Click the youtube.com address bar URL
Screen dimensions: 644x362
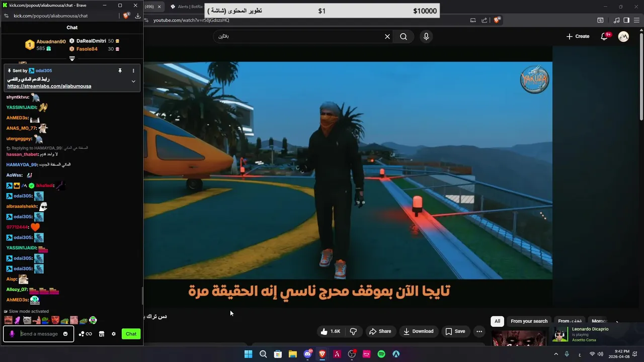click(x=191, y=20)
